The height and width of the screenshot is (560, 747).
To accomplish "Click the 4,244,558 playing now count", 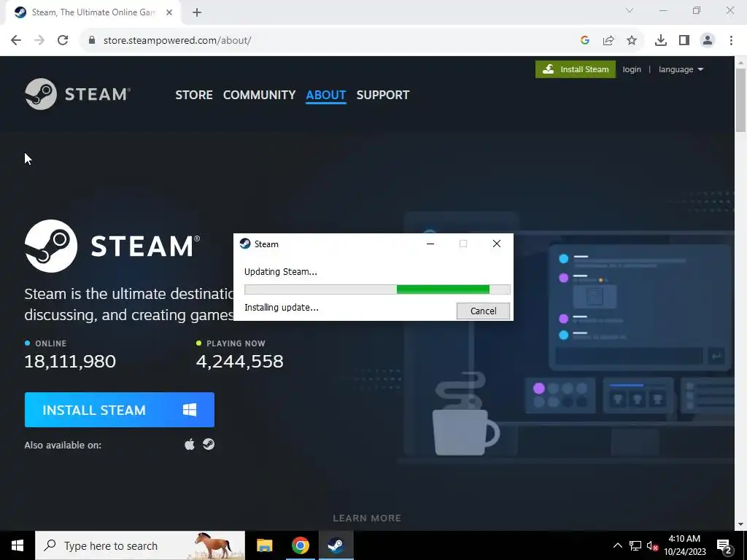I will pos(239,362).
